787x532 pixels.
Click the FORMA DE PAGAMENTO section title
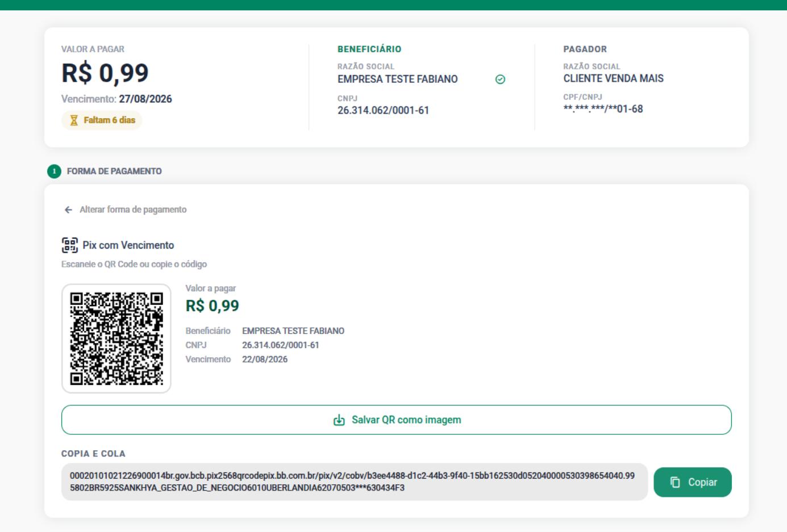coord(114,171)
